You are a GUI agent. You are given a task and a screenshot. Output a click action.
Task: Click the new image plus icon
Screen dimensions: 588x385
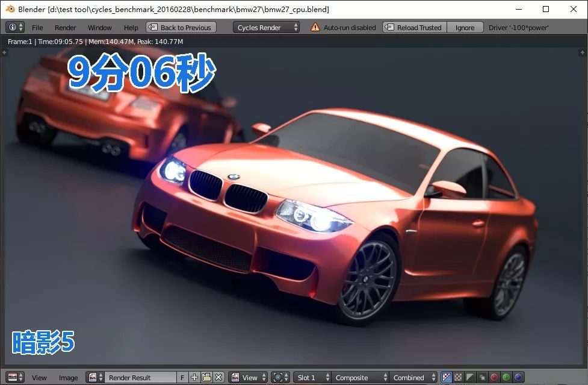[x=194, y=377]
